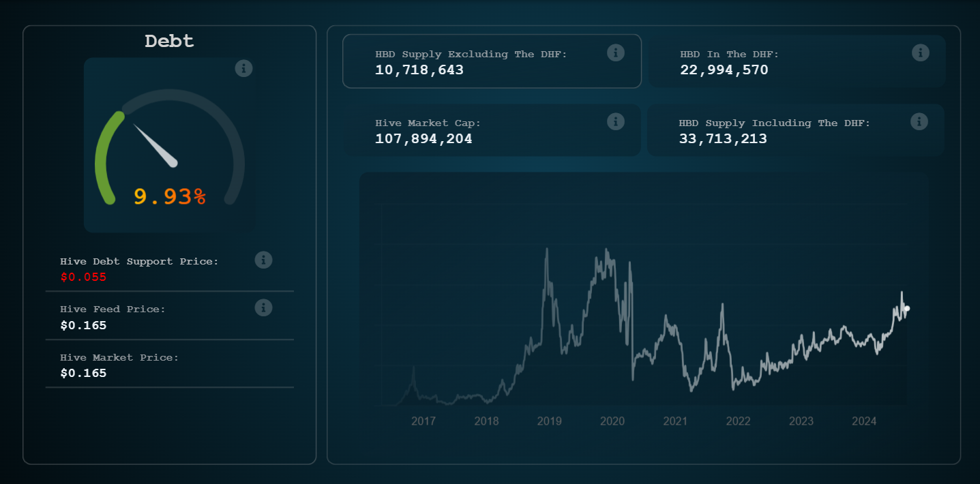The height and width of the screenshot is (484, 980).
Task: Click the 2019 label on the chart axis
Action: [x=550, y=421]
